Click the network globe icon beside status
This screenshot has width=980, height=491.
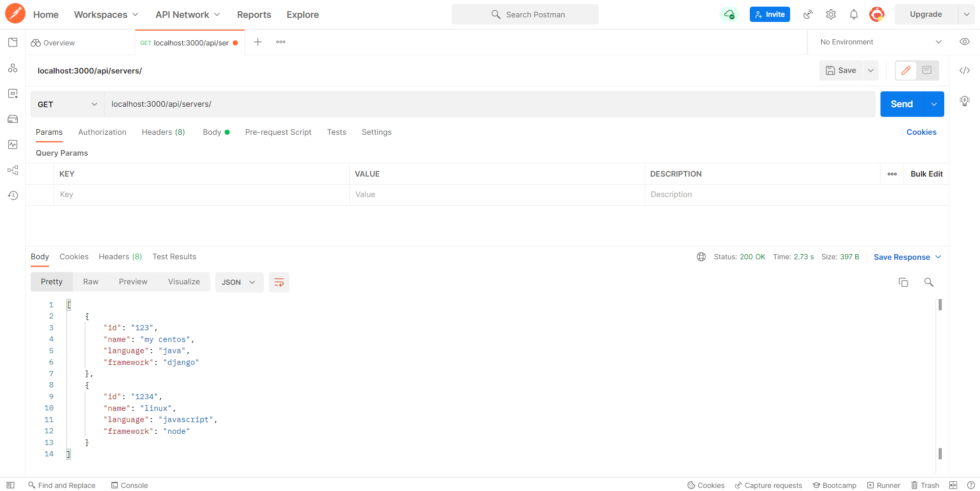[x=701, y=257]
